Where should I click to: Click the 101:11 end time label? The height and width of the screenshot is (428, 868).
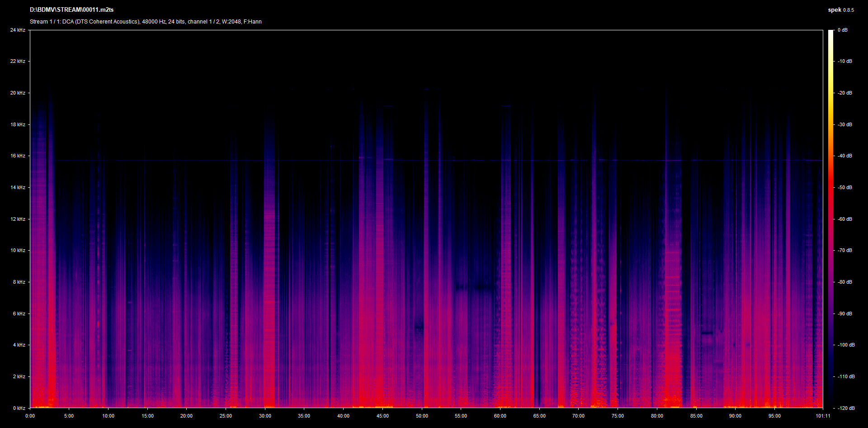[823, 416]
